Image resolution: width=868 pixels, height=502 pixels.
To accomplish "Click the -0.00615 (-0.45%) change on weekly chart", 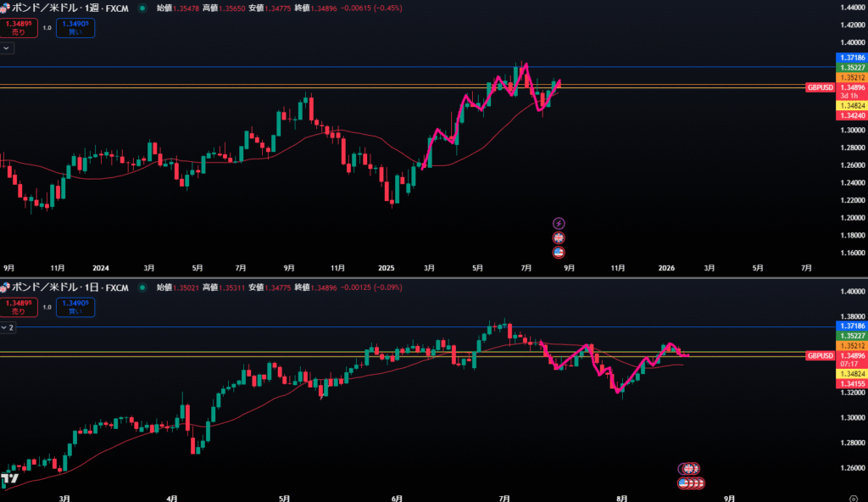I will (x=371, y=8).
